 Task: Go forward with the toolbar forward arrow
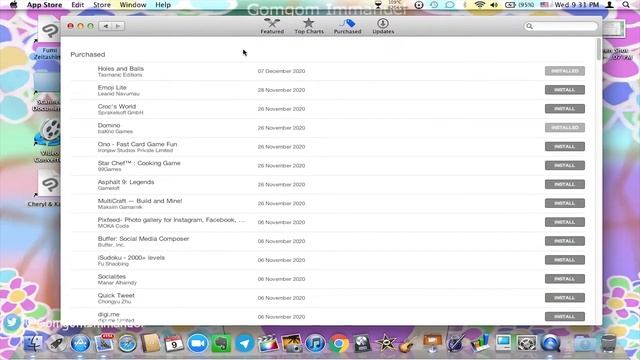[x=118, y=26]
